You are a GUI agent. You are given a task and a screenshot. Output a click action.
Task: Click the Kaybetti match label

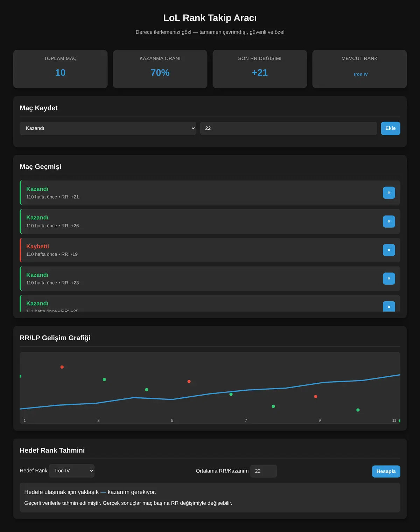click(x=37, y=246)
